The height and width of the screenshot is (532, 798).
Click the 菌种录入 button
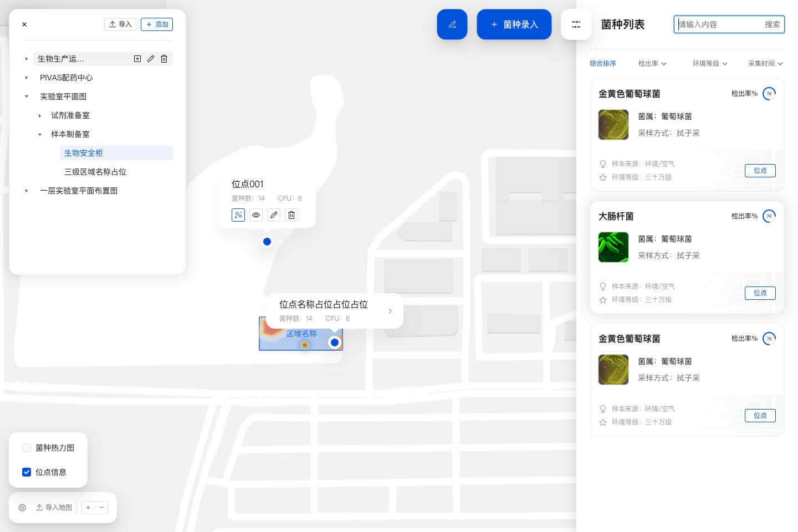pos(514,24)
